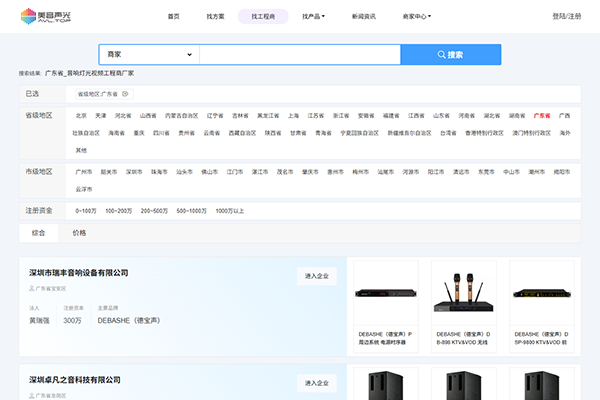Filter by 内蒙古自治区

coord(181,116)
